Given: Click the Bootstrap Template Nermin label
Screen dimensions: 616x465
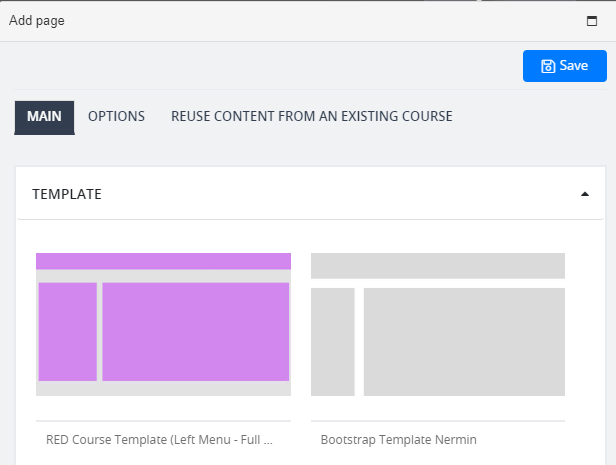Looking at the screenshot, I should 398,439.
